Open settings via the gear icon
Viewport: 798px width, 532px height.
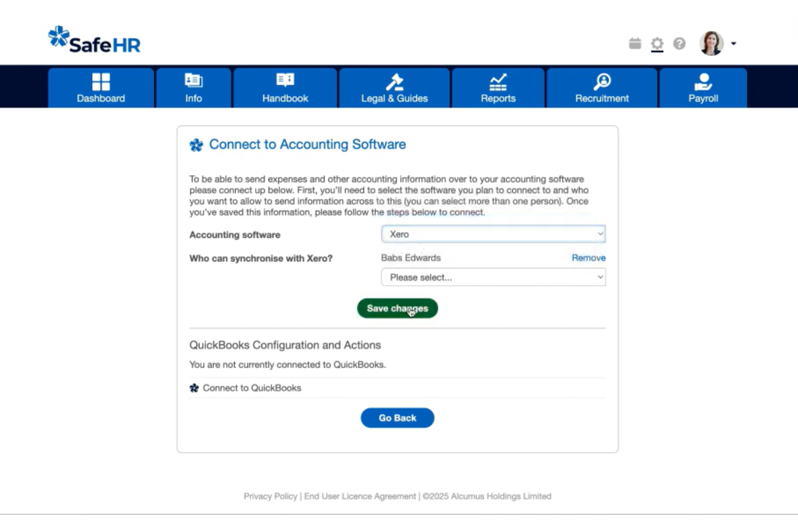[656, 43]
